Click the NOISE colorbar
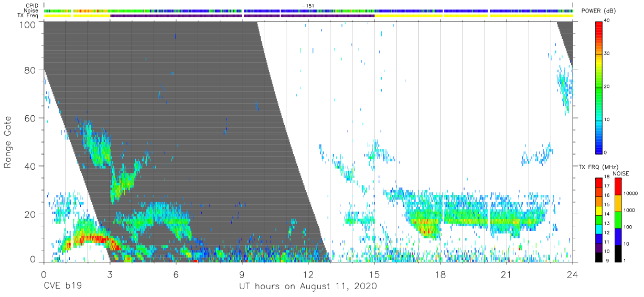The width and height of the screenshot is (644, 297). (618, 220)
